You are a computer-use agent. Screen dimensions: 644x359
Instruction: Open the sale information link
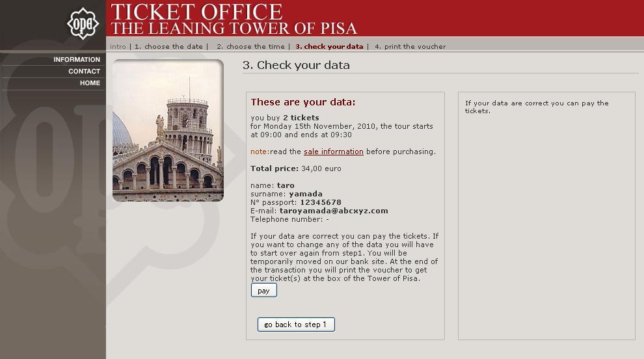pyautogui.click(x=333, y=152)
